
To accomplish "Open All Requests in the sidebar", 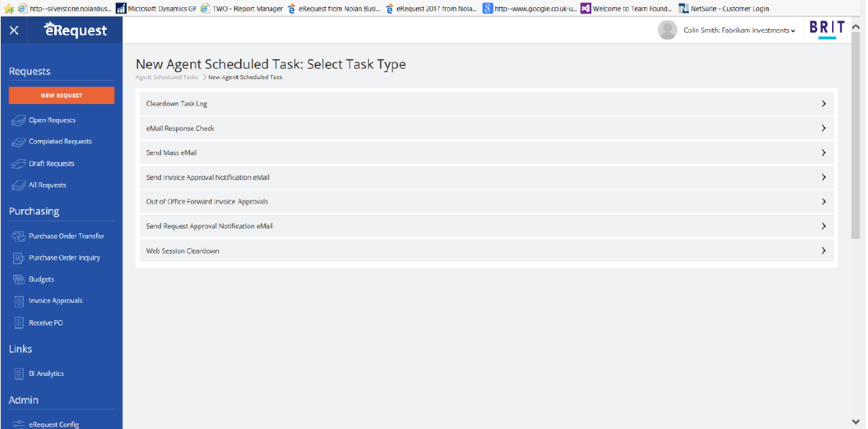I will (47, 186).
